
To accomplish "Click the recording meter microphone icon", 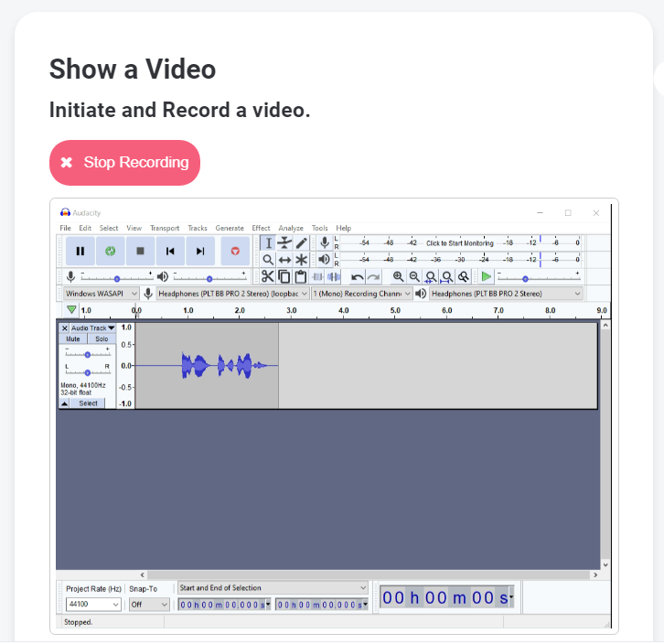I will tap(325, 242).
